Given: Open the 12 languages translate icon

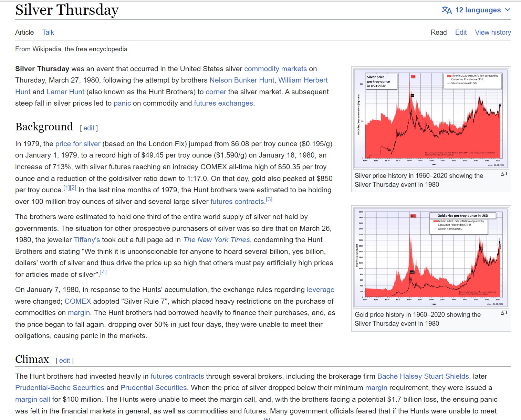Looking at the screenshot, I should [447, 10].
